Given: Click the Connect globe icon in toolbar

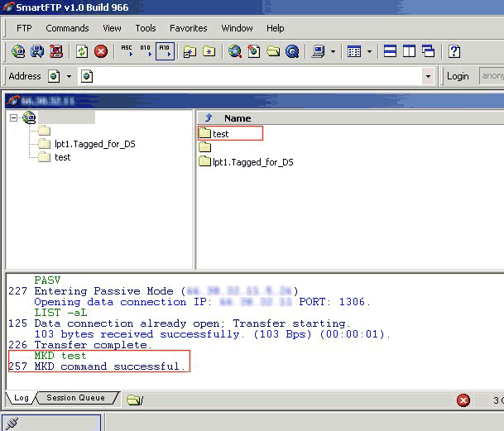Looking at the screenshot, I should (x=18, y=51).
